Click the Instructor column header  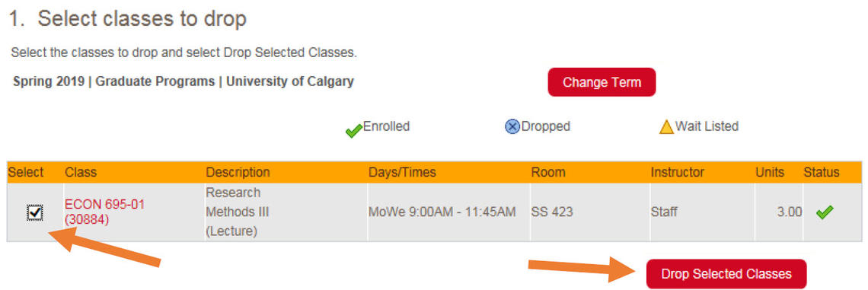coord(678,173)
